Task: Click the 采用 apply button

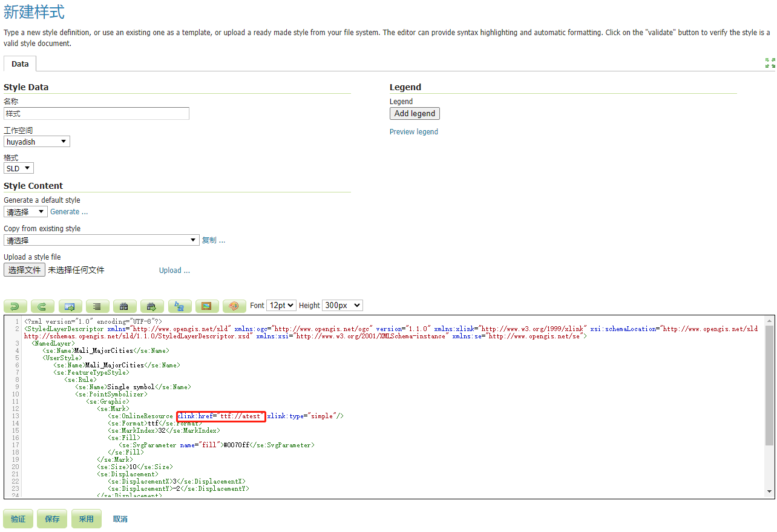Action: pos(86,519)
